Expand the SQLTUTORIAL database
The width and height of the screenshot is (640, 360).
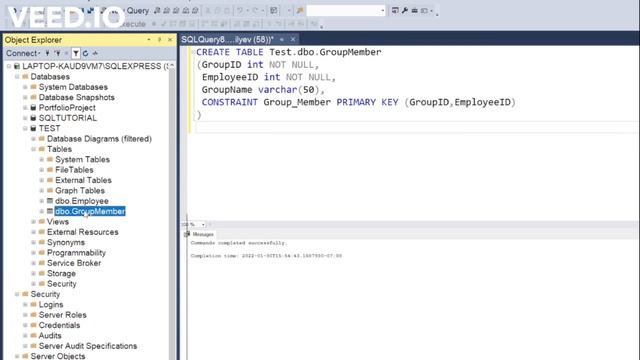pyautogui.click(x=25, y=118)
